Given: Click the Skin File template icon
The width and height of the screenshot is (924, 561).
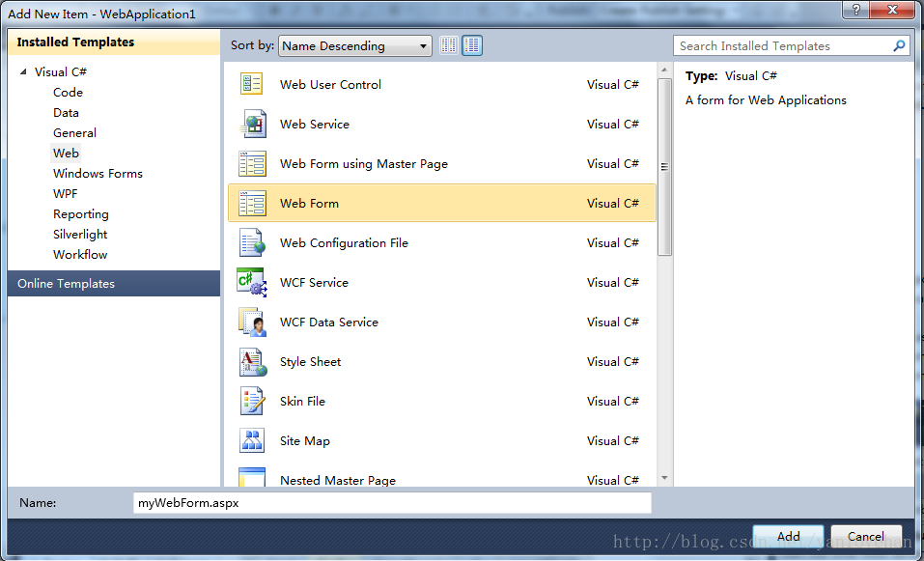Looking at the screenshot, I should [253, 401].
